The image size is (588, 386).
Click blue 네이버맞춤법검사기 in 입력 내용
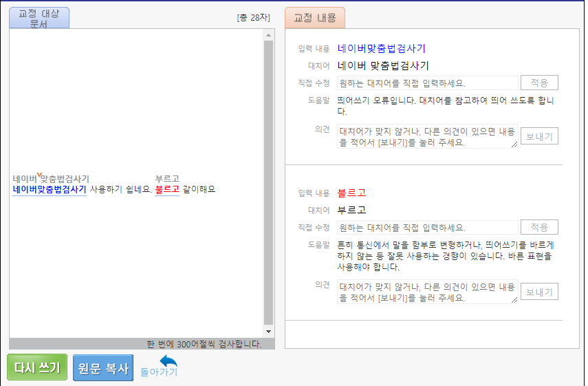click(x=382, y=48)
